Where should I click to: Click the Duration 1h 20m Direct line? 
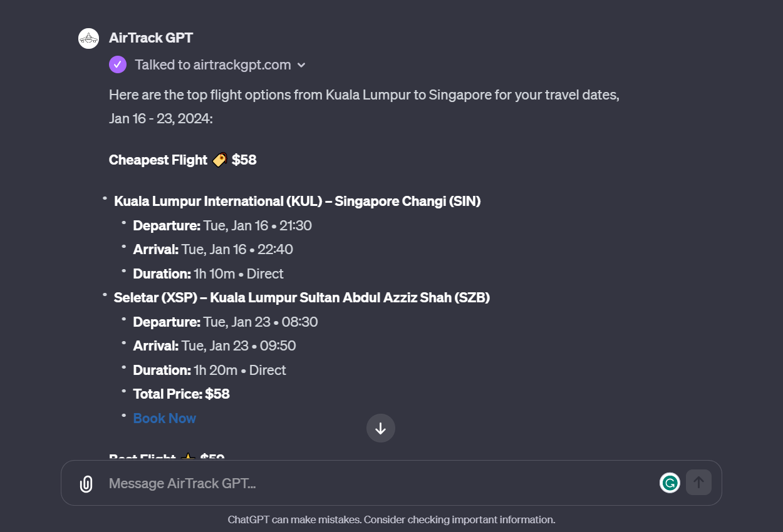210,370
